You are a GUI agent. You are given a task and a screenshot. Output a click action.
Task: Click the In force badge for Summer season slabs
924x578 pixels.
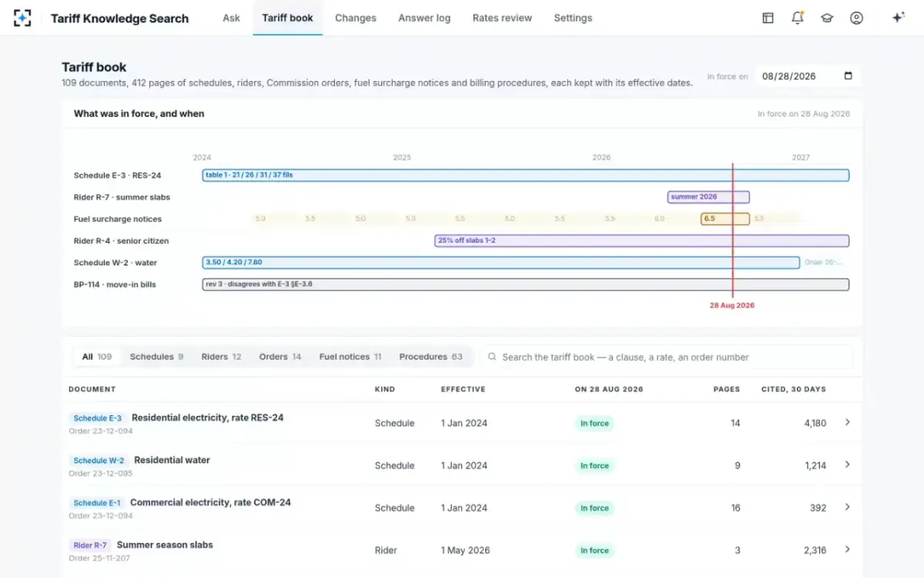click(594, 550)
